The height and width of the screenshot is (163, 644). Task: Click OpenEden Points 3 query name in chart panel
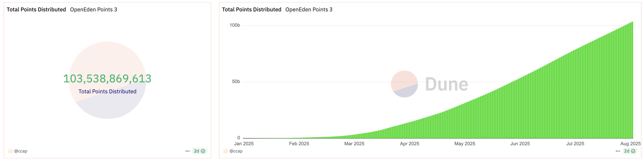309,9
